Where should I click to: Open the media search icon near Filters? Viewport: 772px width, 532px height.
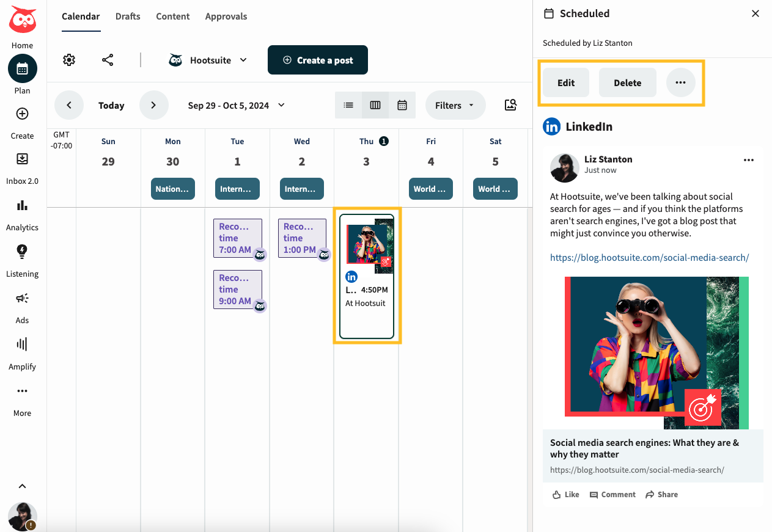pyautogui.click(x=510, y=104)
